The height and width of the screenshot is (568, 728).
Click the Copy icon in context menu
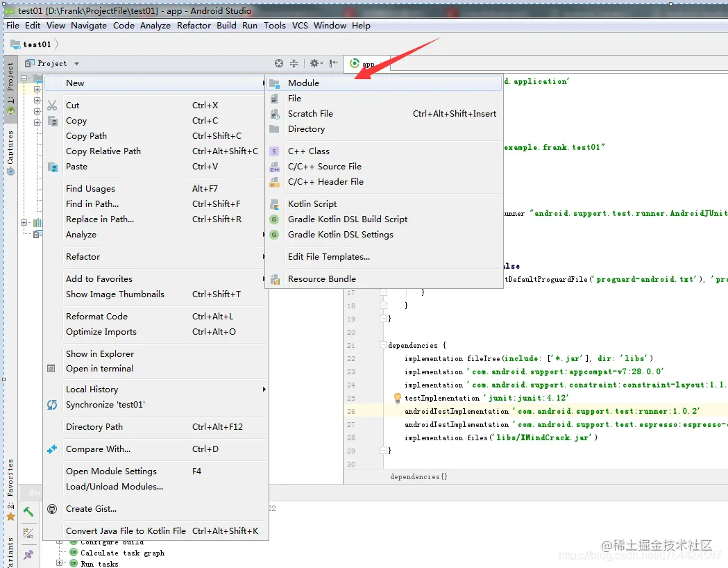coord(53,122)
